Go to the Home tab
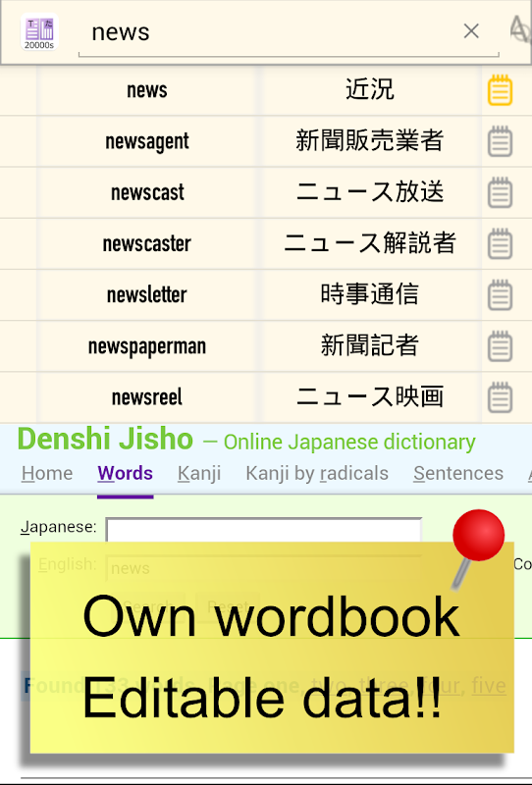 [x=47, y=473]
